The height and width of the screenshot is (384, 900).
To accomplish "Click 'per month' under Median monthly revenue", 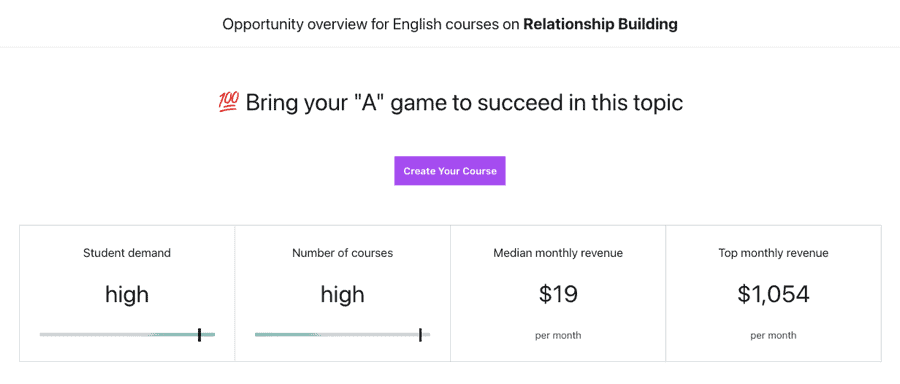I will coord(558,336).
